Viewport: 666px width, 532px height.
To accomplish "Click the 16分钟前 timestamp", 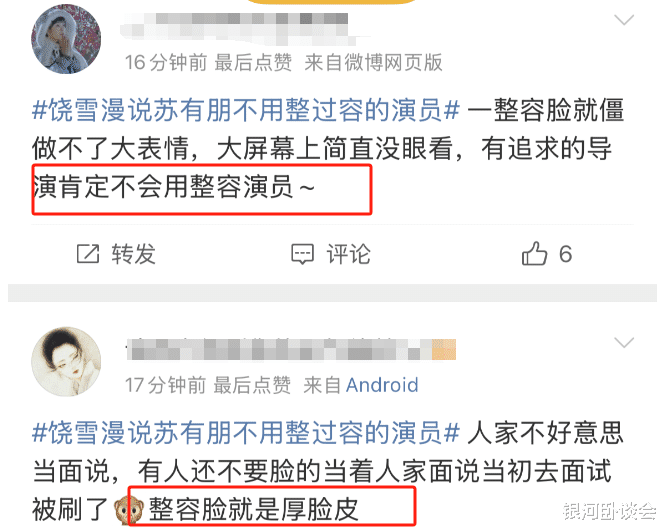I will point(166,62).
